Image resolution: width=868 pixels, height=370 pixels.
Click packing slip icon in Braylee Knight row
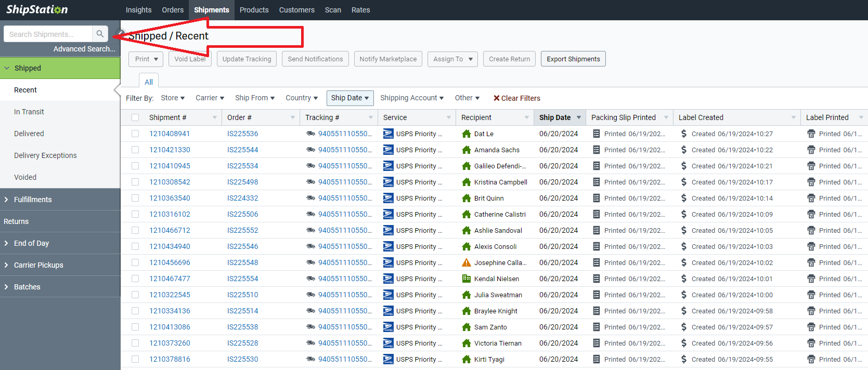pos(597,311)
